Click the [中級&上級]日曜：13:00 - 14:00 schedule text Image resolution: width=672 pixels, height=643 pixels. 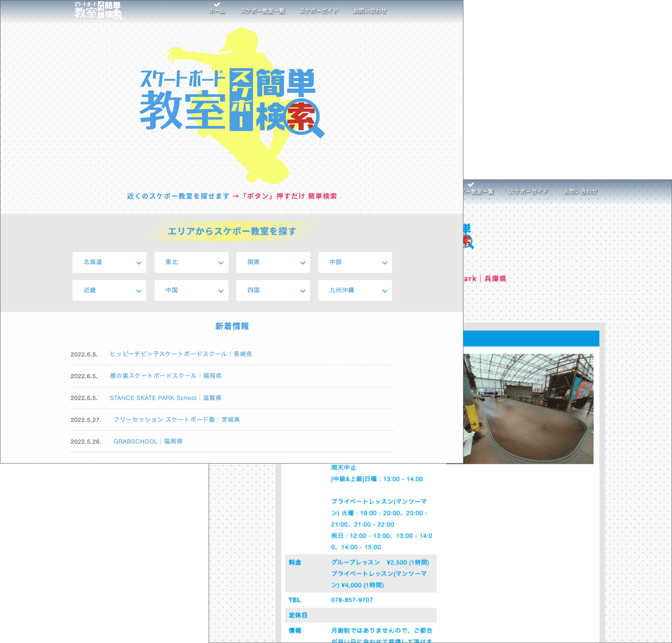377,479
